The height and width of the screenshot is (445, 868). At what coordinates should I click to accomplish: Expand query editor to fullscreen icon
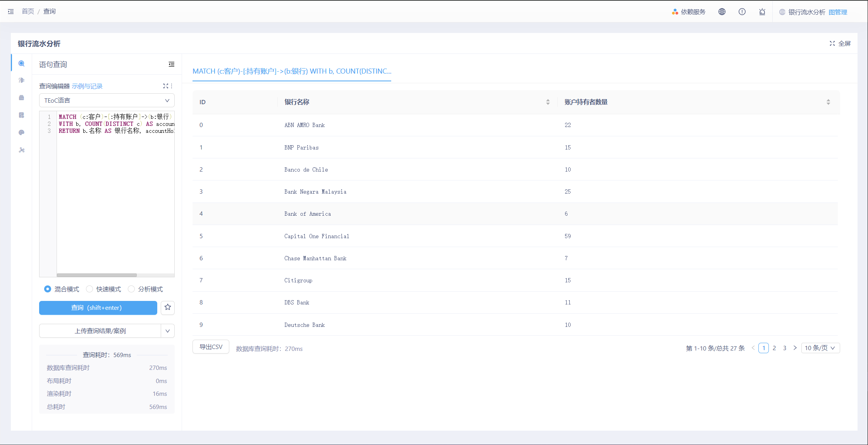pyautogui.click(x=165, y=86)
